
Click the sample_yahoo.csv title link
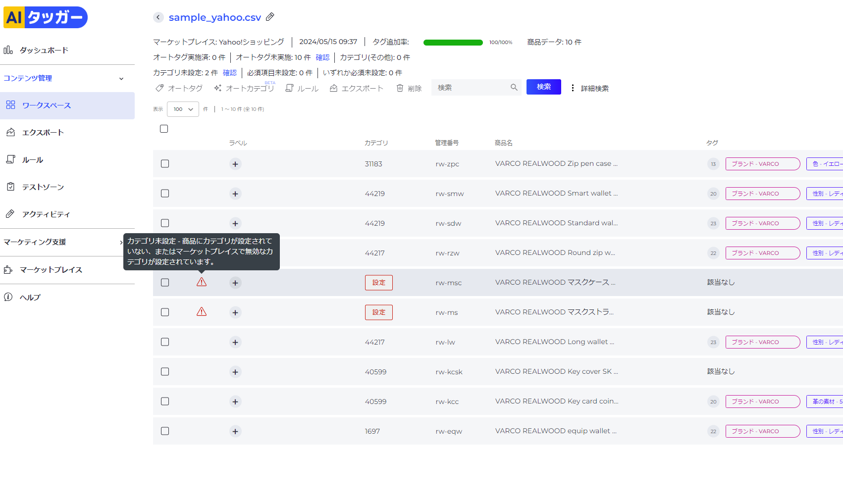tap(215, 17)
